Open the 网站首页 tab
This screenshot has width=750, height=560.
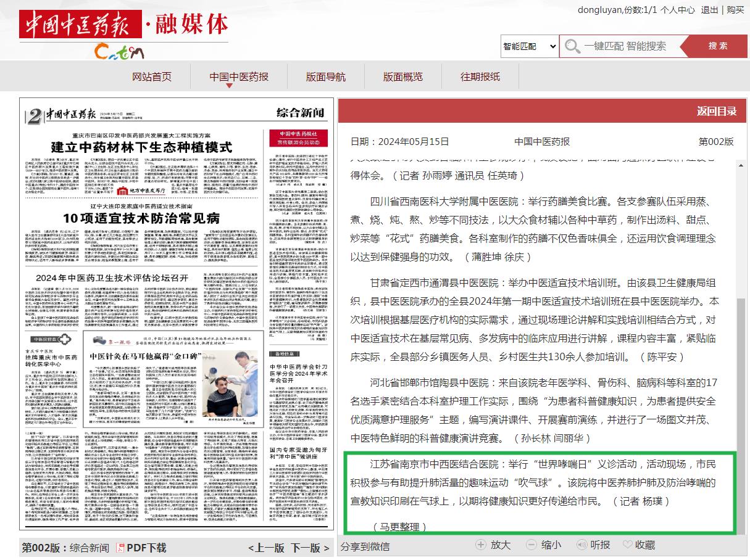coord(152,76)
